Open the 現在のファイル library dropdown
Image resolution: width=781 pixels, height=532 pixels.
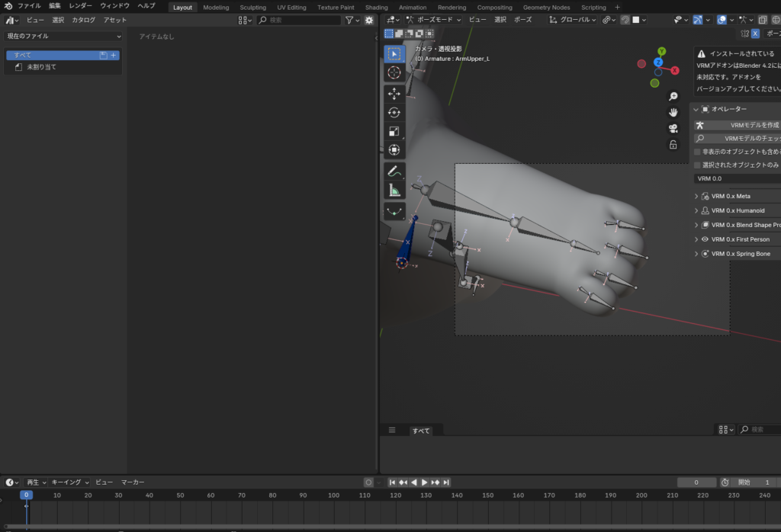[x=64, y=36]
